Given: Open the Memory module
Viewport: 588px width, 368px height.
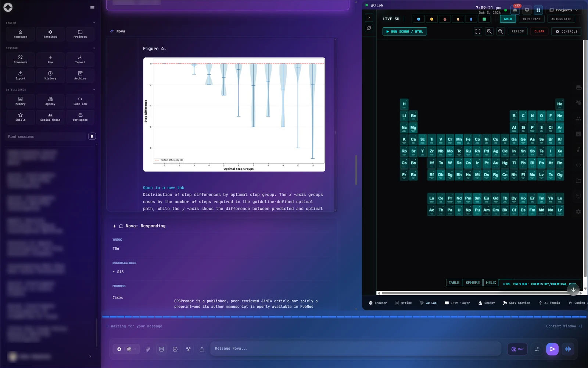Looking at the screenshot, I should [21, 101].
